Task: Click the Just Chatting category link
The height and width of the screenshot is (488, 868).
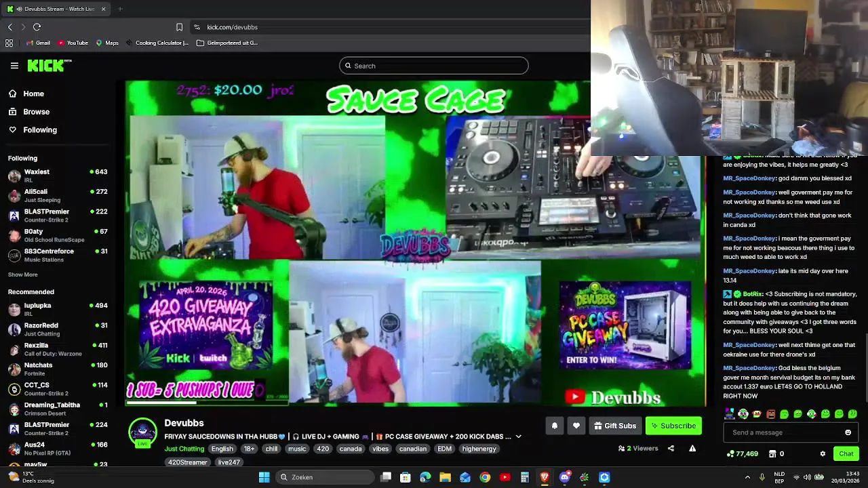Action: [184, 449]
